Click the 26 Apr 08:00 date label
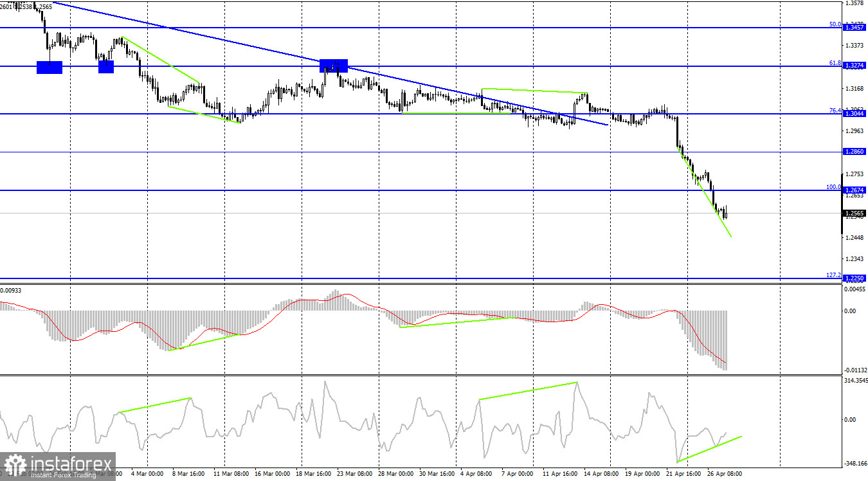 tap(723, 473)
